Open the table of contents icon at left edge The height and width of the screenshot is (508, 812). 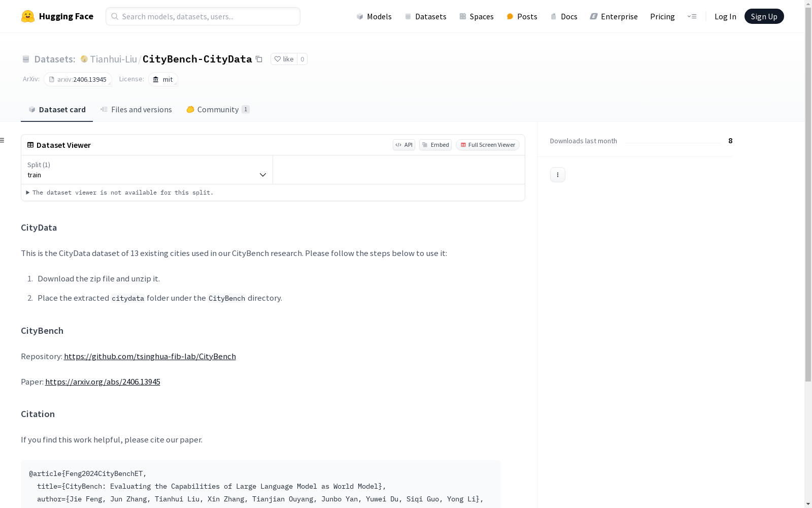3,140
